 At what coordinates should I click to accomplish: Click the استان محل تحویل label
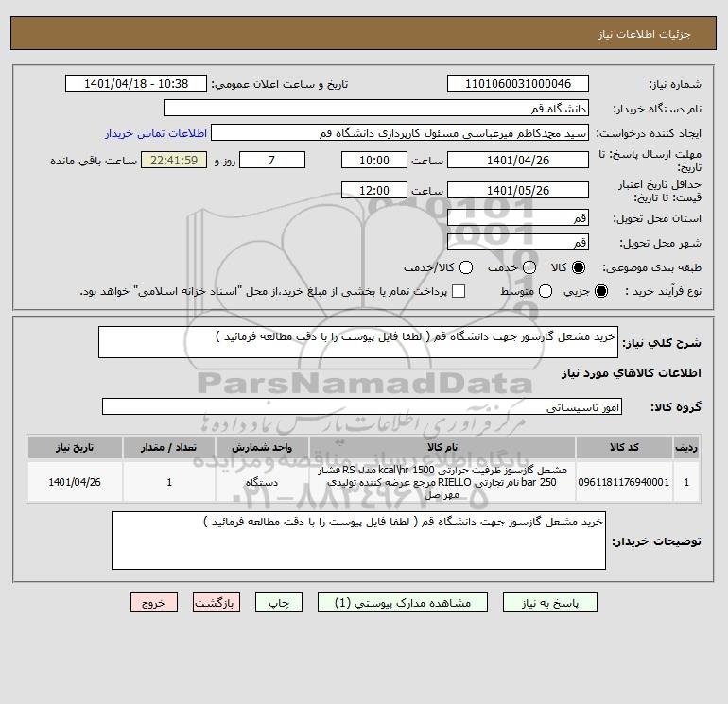click(657, 218)
